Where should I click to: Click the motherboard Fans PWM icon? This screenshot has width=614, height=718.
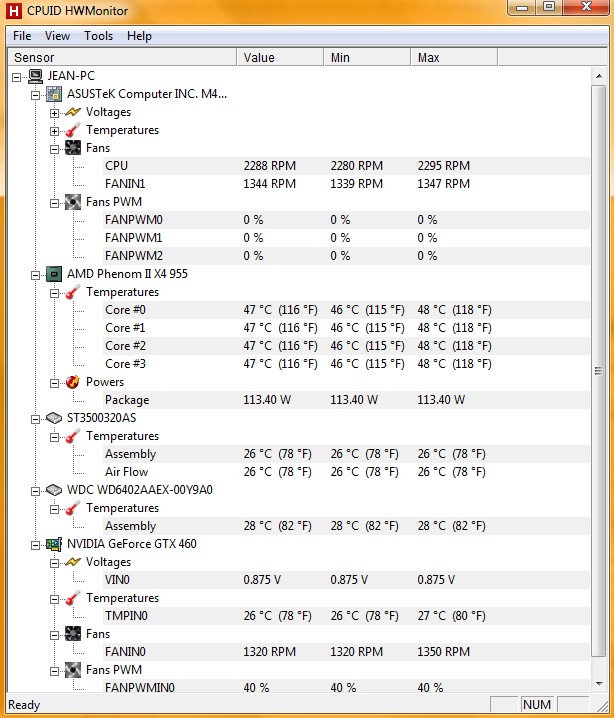(73, 202)
